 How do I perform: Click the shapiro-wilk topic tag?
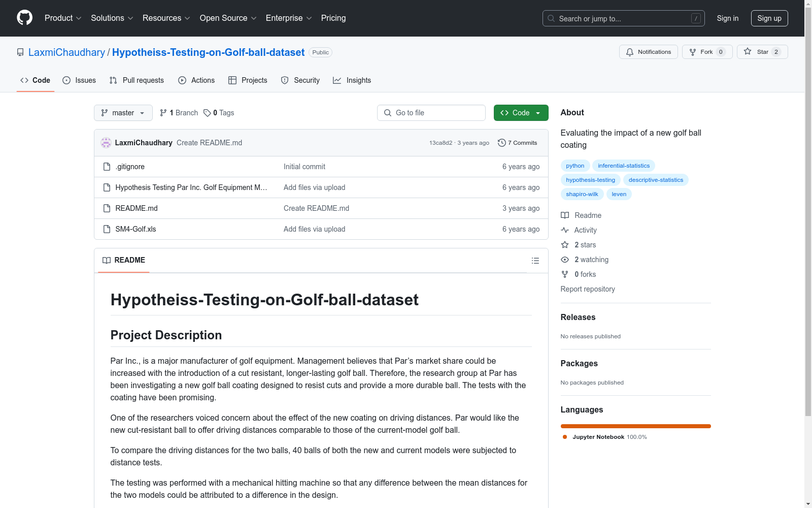point(582,194)
